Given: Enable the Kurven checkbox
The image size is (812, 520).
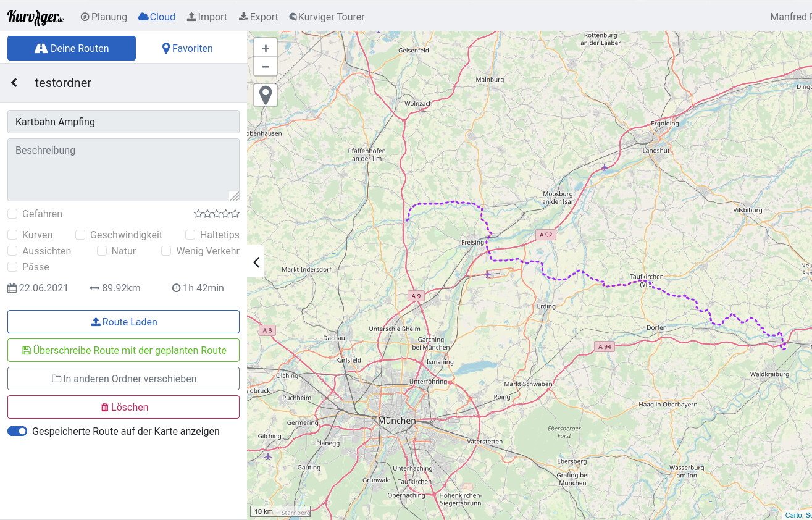Looking at the screenshot, I should (x=12, y=235).
